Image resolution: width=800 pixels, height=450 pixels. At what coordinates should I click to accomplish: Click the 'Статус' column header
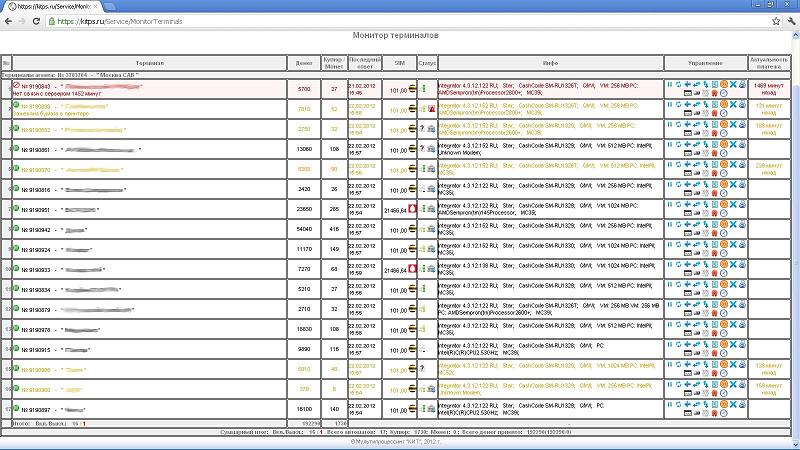click(x=427, y=63)
